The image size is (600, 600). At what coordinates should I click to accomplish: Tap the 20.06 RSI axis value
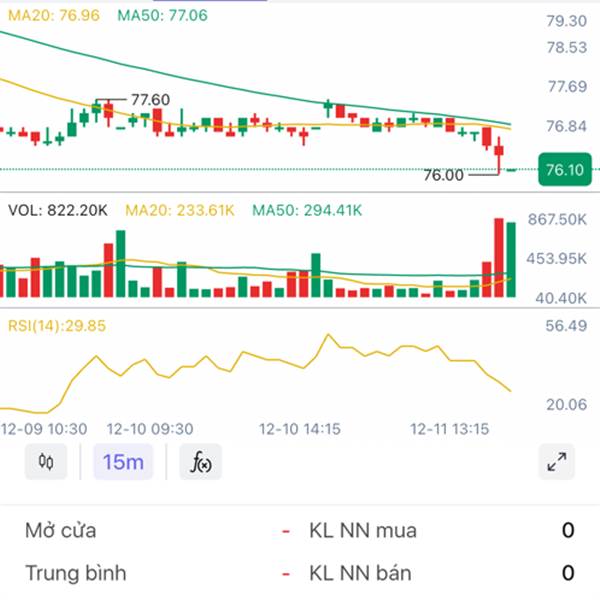(566, 404)
